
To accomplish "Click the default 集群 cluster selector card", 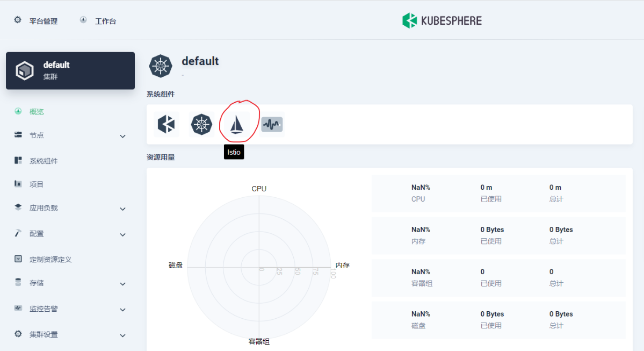I will [x=70, y=70].
